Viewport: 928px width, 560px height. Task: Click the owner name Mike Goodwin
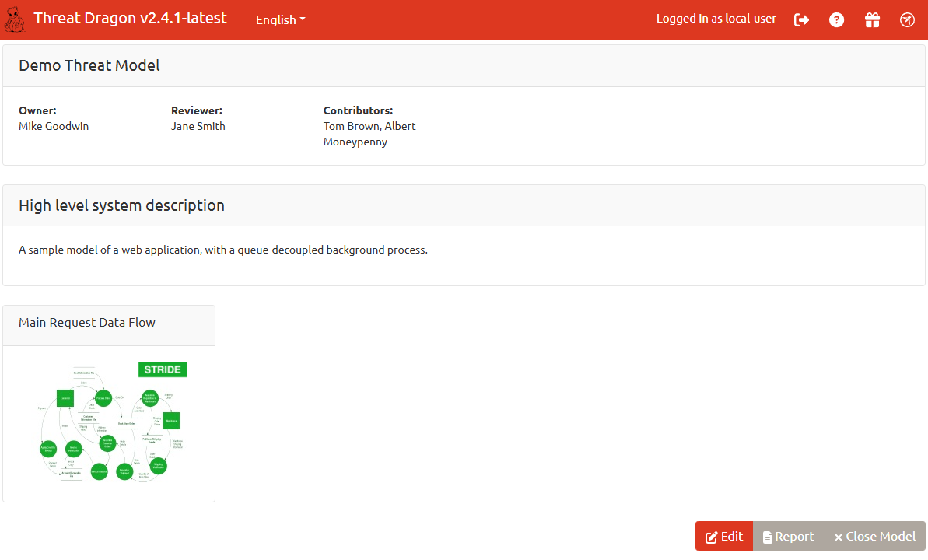click(x=54, y=126)
